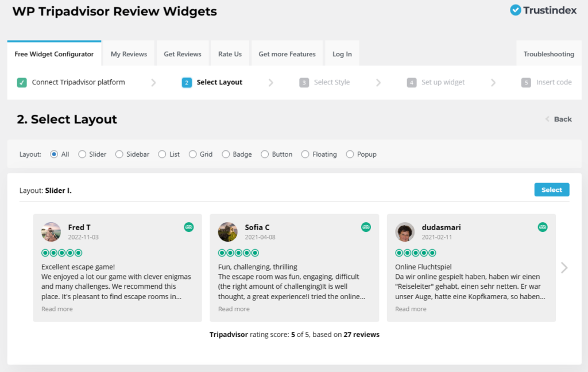The height and width of the screenshot is (372, 588).
Task: Click the Tripadvisor icon on dudasmari's review
Action: tap(543, 227)
